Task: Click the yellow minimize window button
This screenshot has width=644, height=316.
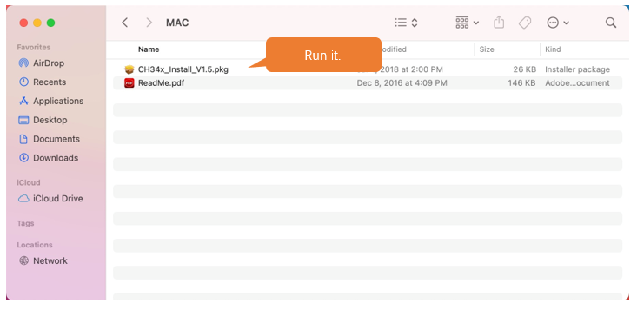Action: tap(37, 23)
